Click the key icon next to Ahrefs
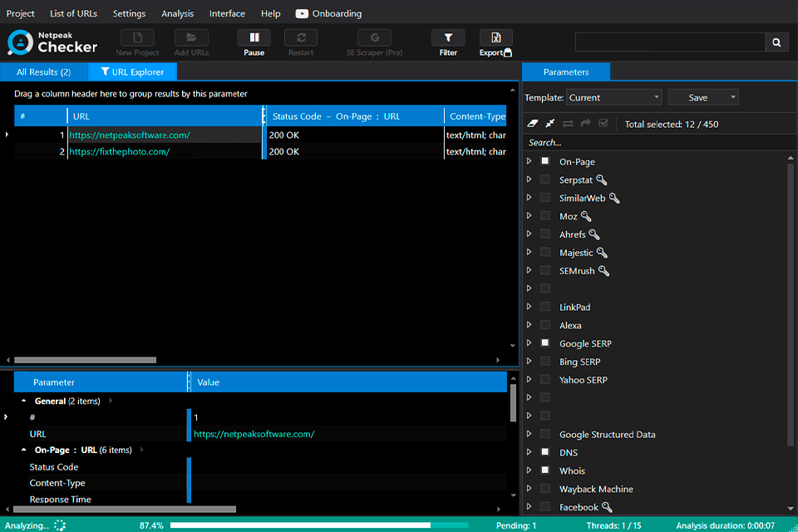798x532 pixels. point(594,234)
